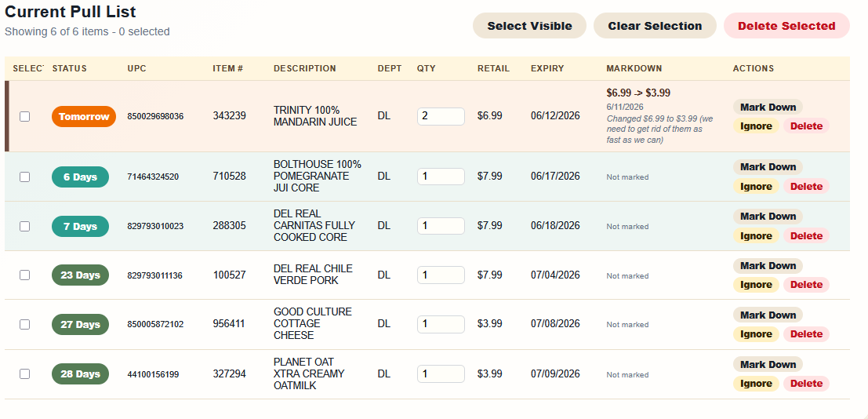Mark Down the Bolthouse Pomegranate item

click(768, 167)
